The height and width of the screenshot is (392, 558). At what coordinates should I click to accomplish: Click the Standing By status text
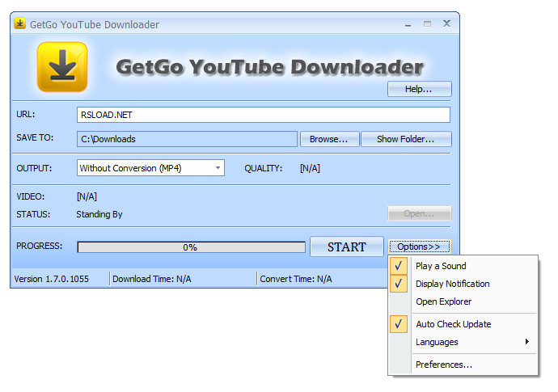click(x=99, y=214)
